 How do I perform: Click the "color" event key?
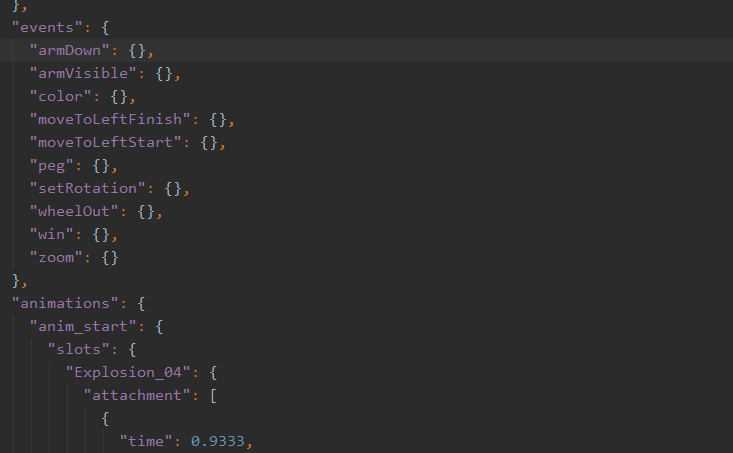pos(60,96)
